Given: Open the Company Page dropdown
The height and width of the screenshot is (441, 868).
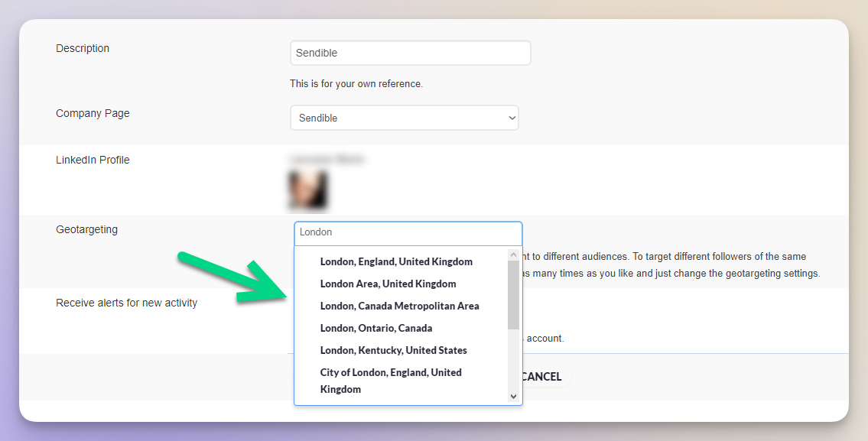Looking at the screenshot, I should click(x=404, y=118).
